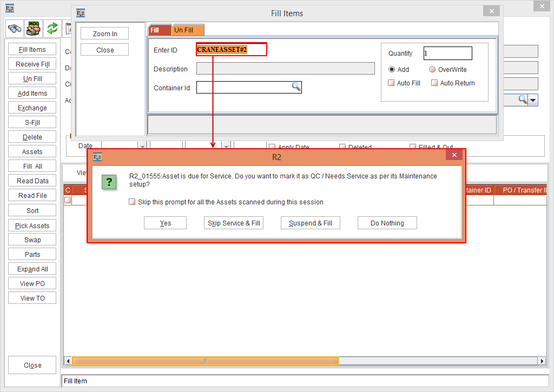This screenshot has width=554, height=392.
Task: Click Read File sidebar button
Action: click(32, 195)
